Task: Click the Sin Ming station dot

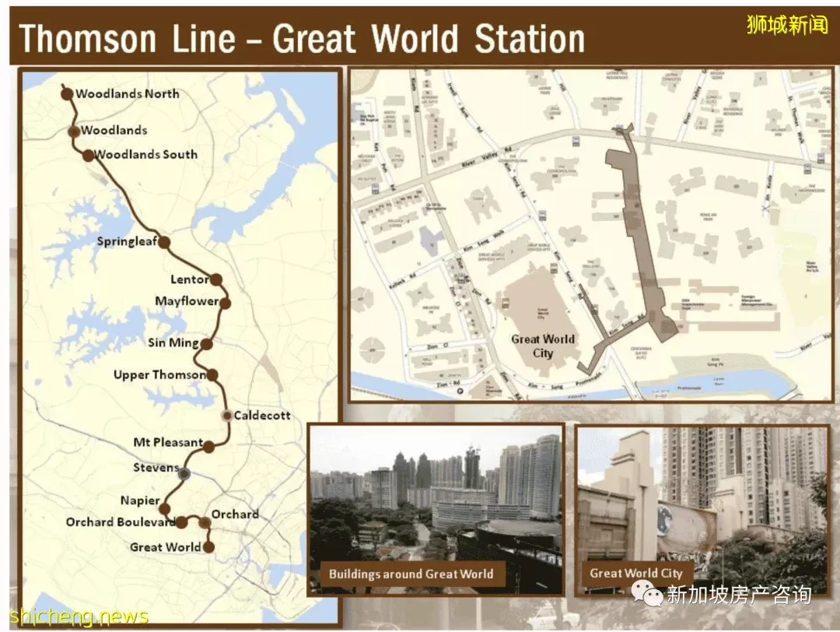Action: click(x=207, y=344)
